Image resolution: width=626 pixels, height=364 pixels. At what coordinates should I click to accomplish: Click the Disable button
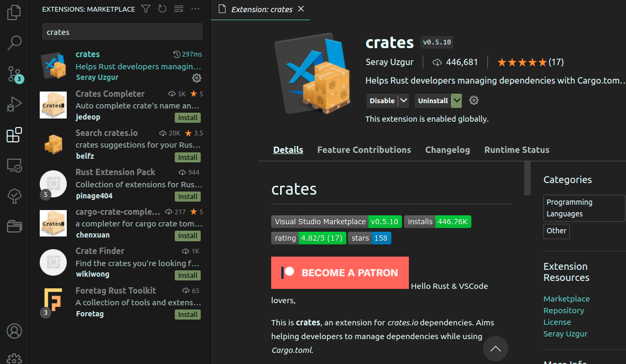pos(382,101)
